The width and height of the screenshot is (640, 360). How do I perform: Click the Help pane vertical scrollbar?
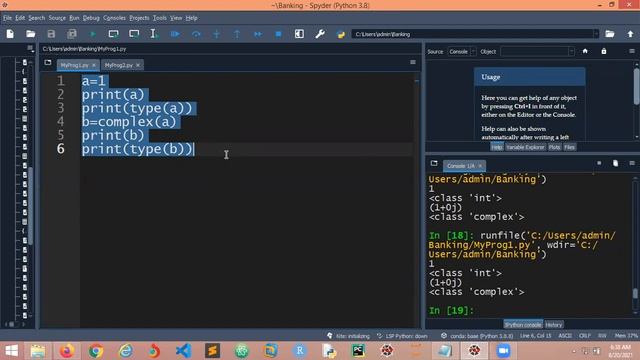click(x=636, y=100)
